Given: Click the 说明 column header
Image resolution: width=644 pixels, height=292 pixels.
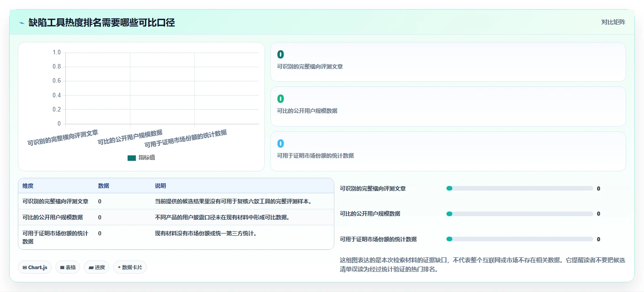Looking at the screenshot, I should pyautogui.click(x=161, y=186).
